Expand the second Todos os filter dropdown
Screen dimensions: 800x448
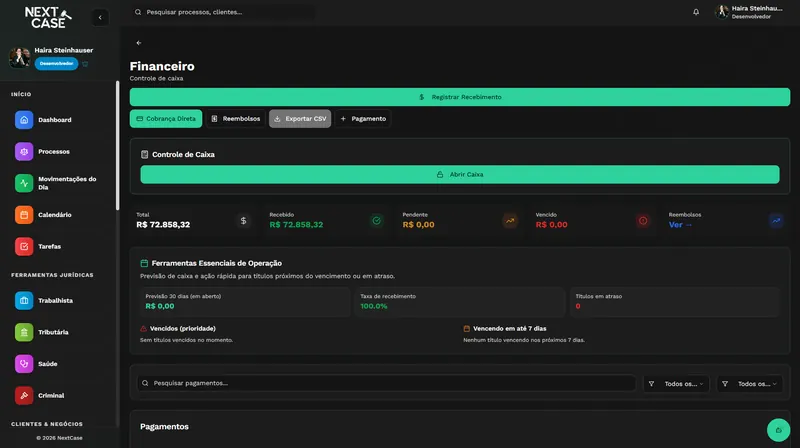[749, 384]
